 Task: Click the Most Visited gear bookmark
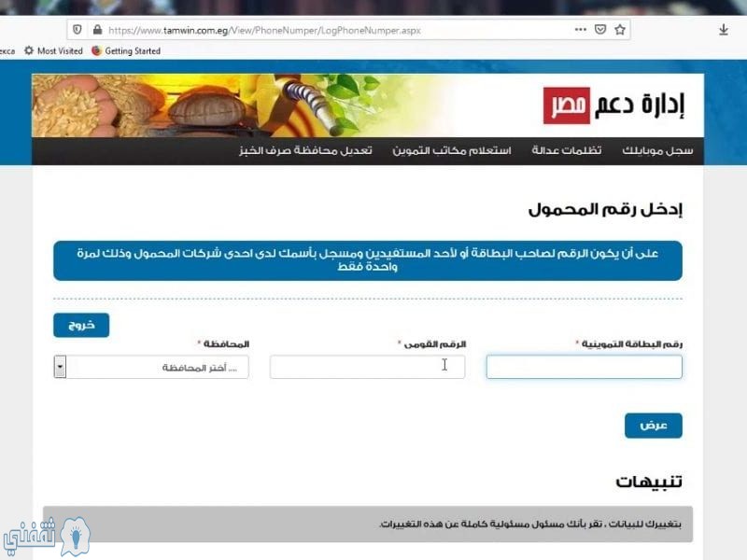(x=53, y=50)
